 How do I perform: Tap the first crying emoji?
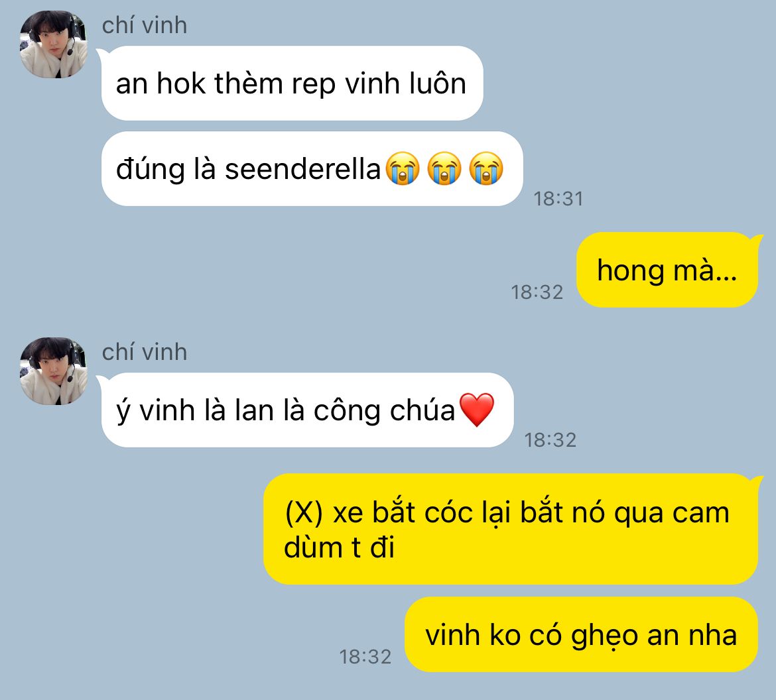(403, 168)
